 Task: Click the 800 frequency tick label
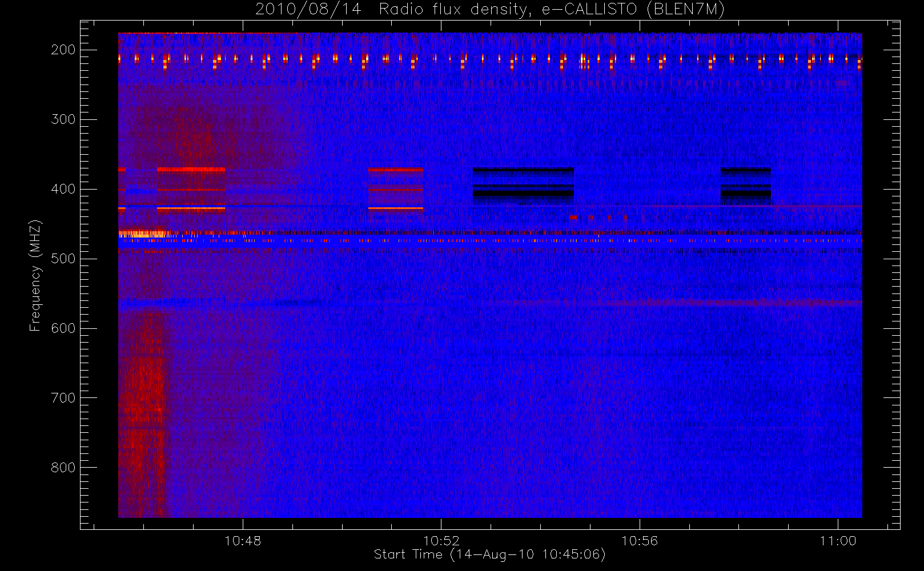63,468
